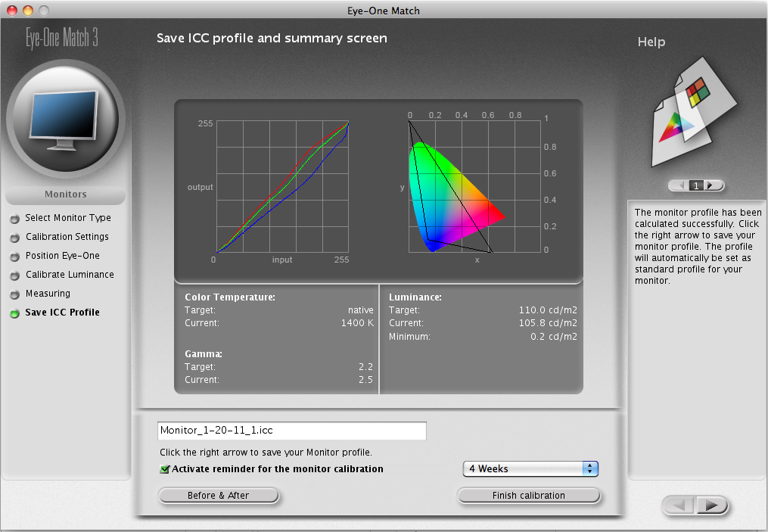
Task: Click the 105.8 cd/m2 current luminance value
Action: coord(548,323)
